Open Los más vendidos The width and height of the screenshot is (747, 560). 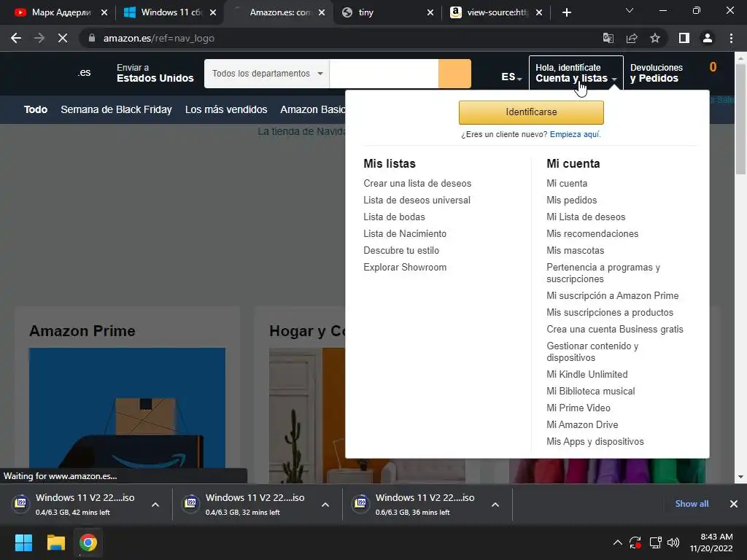click(226, 109)
